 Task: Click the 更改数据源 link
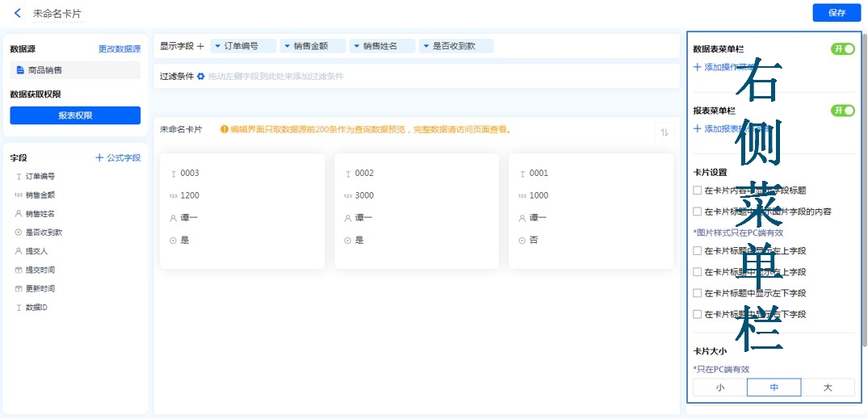pos(120,49)
